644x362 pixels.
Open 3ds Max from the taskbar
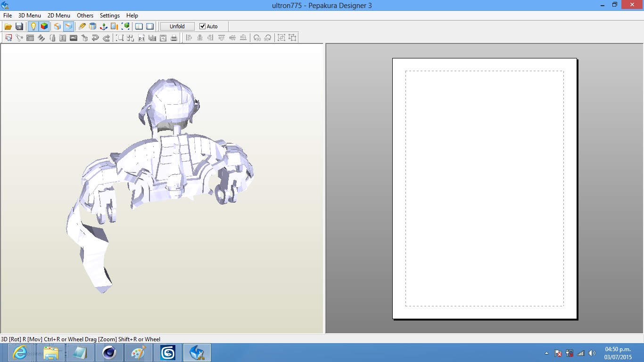[168, 353]
